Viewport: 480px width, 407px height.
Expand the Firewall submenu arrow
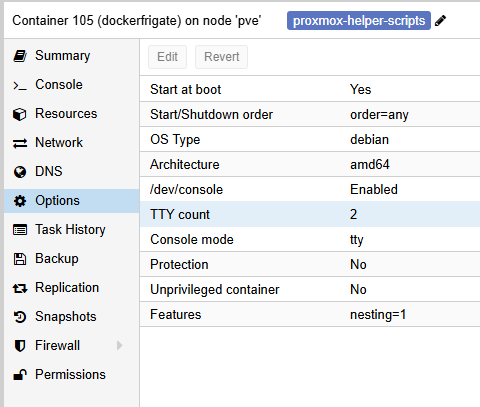120,346
